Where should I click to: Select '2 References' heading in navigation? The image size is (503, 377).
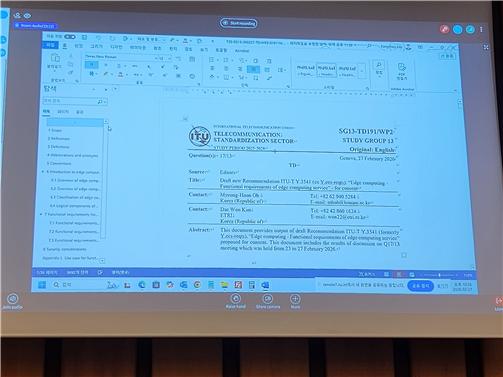[x=59, y=138]
